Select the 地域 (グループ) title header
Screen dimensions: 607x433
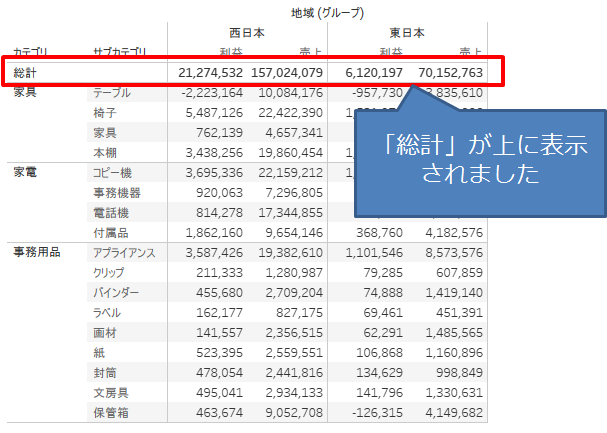point(327,13)
